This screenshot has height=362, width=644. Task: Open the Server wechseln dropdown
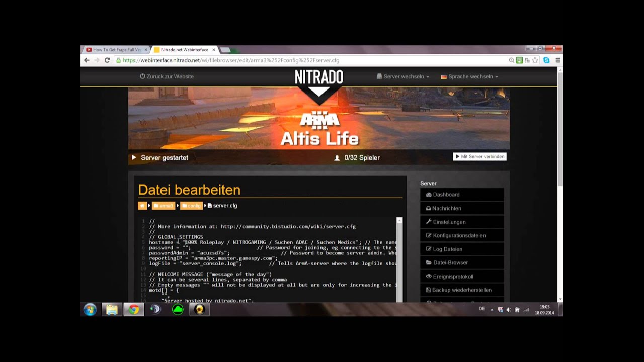coord(403,77)
